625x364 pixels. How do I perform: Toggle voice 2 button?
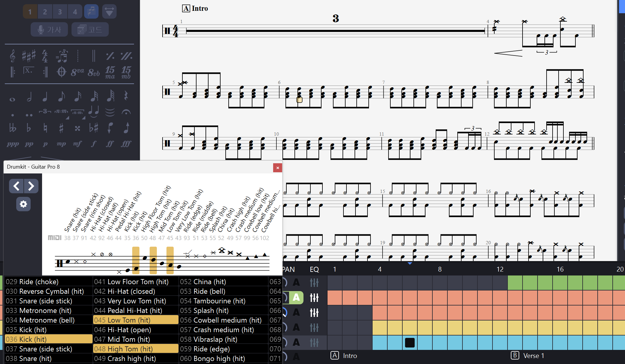pos(45,12)
